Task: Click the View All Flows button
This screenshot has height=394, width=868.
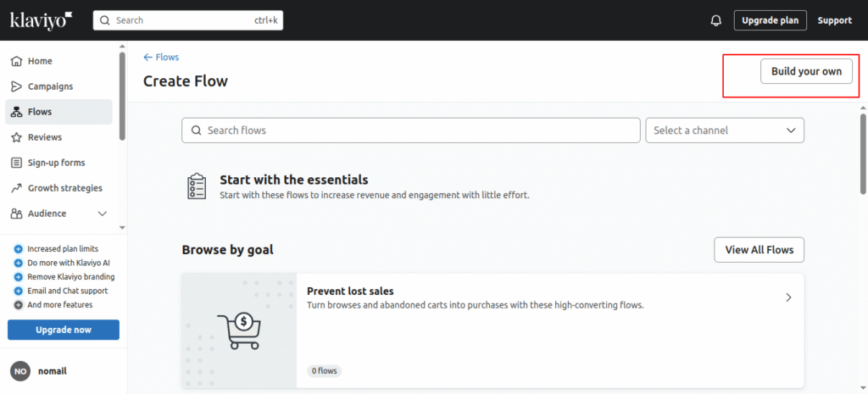Action: [759, 250]
